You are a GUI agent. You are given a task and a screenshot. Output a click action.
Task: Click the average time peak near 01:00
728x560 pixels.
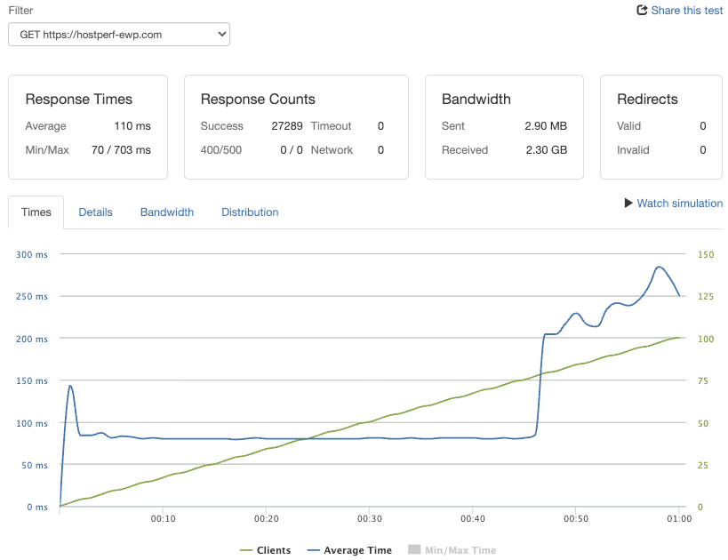(x=659, y=267)
